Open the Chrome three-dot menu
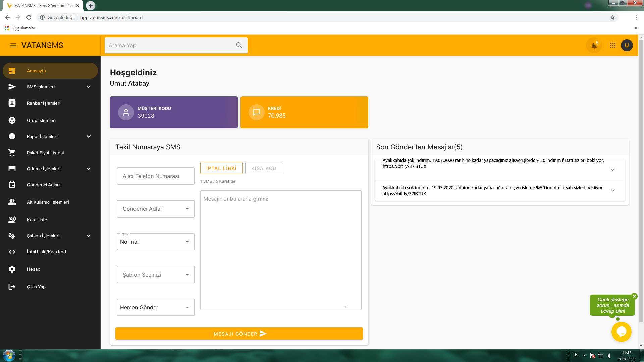Screen dimensions: 644x362 point(637,17)
